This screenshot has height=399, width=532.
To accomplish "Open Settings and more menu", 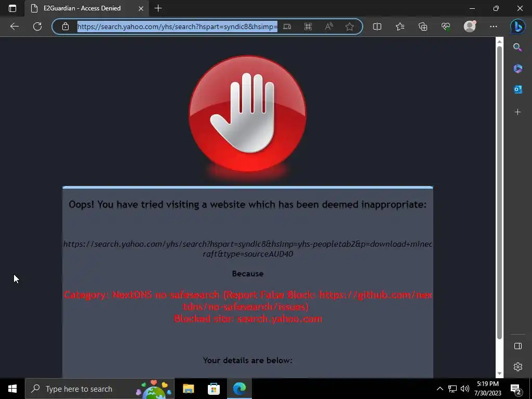I will 494,26.
